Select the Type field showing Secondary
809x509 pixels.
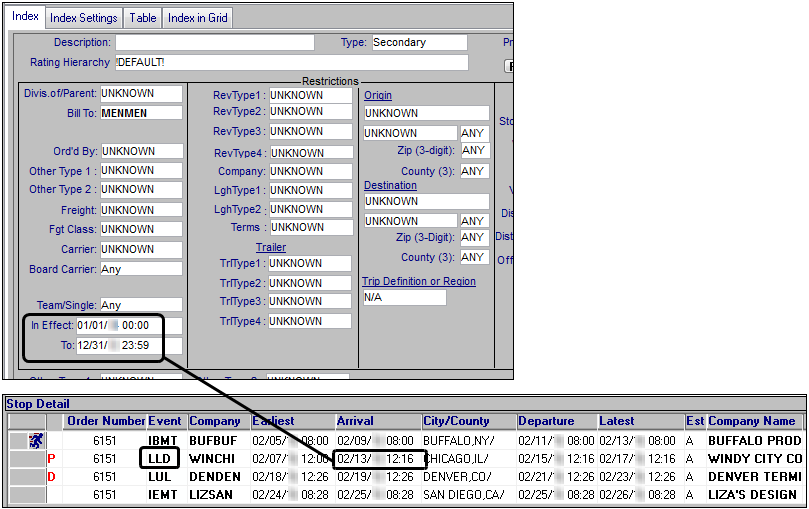418,43
